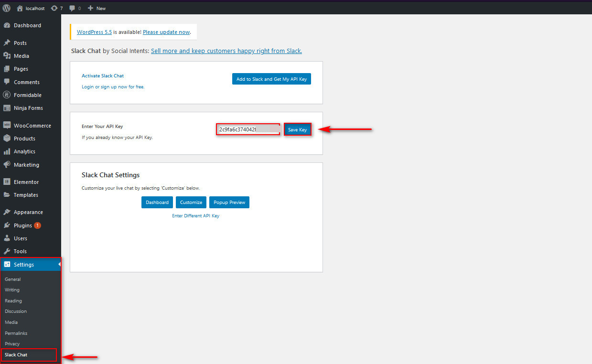
Task: Click the Comments speech bubble sidebar icon
Action: pos(7,82)
